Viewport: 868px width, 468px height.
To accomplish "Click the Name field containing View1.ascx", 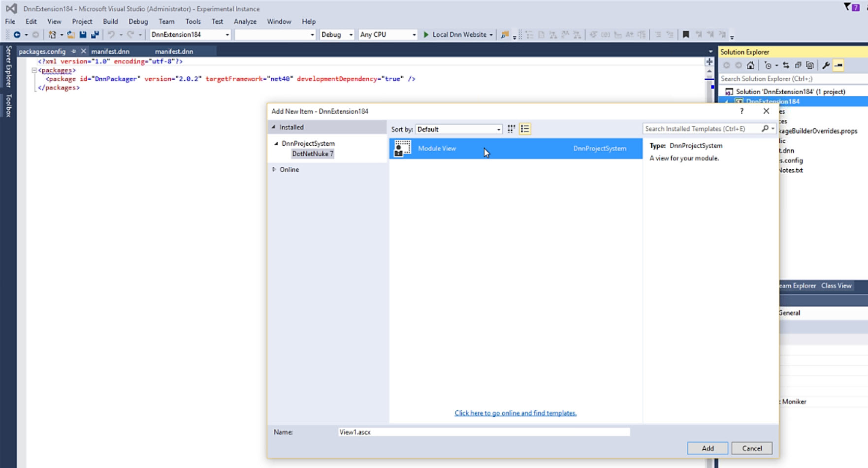I will tap(484, 432).
